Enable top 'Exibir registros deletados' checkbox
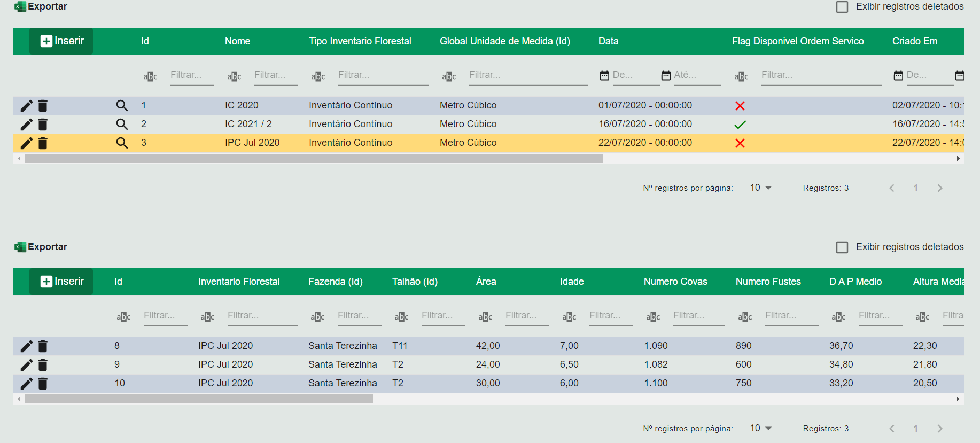This screenshot has width=980, height=443. click(842, 7)
